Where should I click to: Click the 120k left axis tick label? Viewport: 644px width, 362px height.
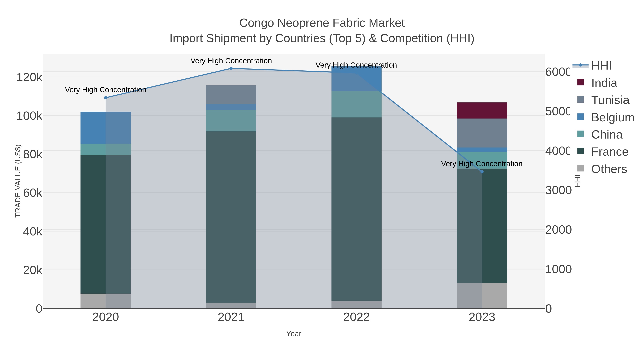click(x=29, y=77)
